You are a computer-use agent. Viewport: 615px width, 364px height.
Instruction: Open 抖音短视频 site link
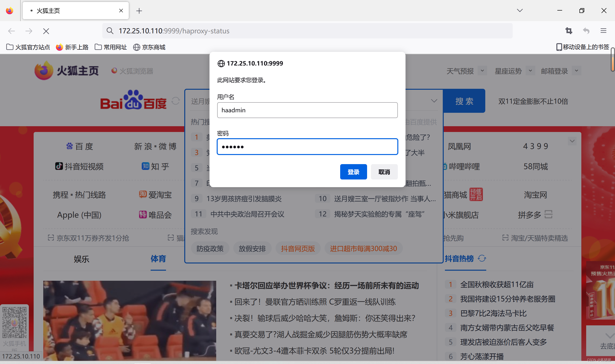pyautogui.click(x=79, y=167)
